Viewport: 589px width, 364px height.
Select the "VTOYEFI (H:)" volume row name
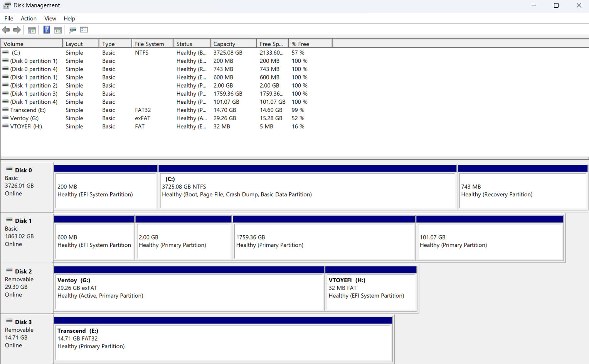pyautogui.click(x=26, y=126)
